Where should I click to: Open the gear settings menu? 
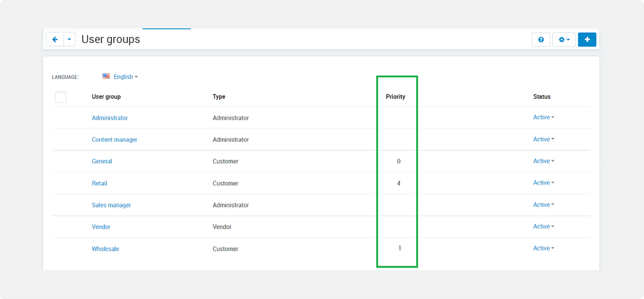tap(563, 40)
